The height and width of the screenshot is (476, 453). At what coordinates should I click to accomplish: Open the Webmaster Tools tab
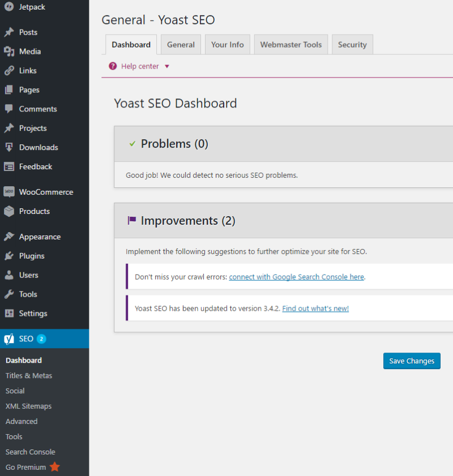tap(291, 45)
